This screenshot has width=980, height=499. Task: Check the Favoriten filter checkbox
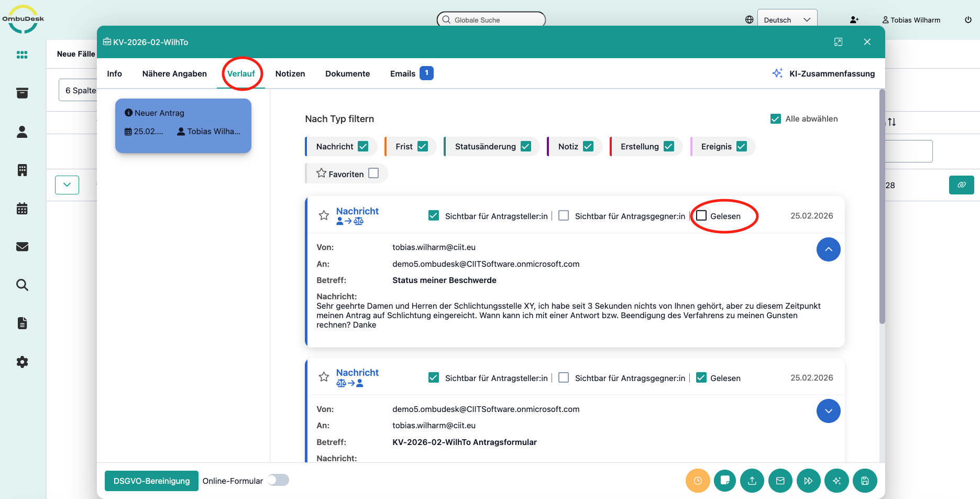[x=373, y=173]
